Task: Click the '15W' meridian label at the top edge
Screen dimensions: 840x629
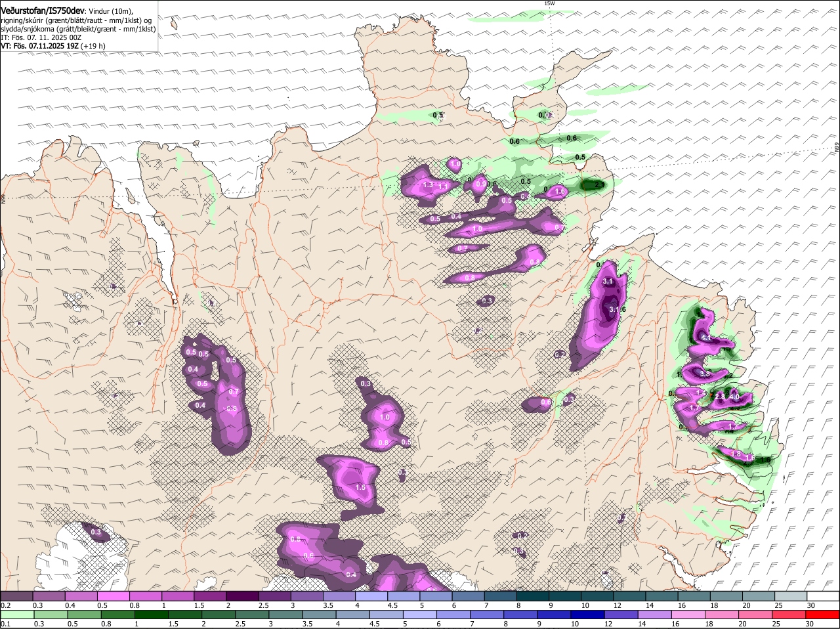Action: 550,3
